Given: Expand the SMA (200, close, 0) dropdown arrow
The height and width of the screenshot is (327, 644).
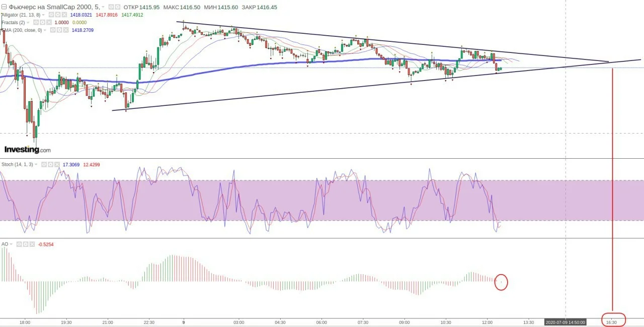Looking at the screenshot, I should (45, 30).
